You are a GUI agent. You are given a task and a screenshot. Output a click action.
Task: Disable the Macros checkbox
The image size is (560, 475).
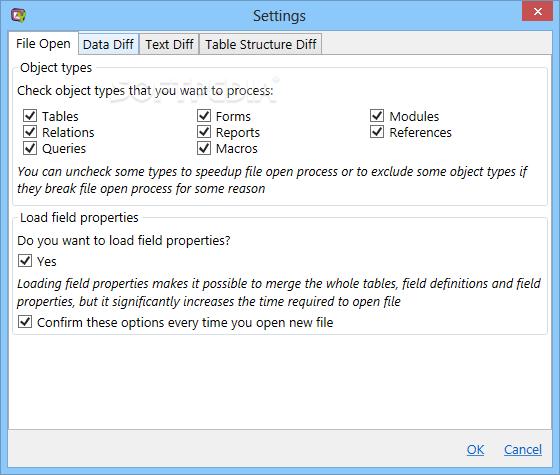[204, 148]
